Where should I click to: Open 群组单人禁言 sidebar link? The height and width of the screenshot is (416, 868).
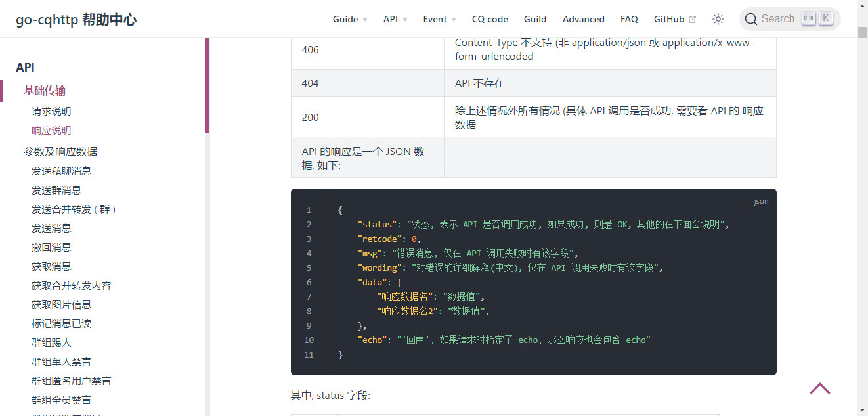pos(61,362)
